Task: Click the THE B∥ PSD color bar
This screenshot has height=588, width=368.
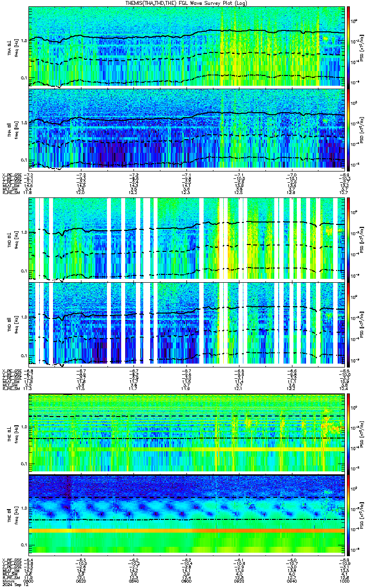Action: point(349,516)
